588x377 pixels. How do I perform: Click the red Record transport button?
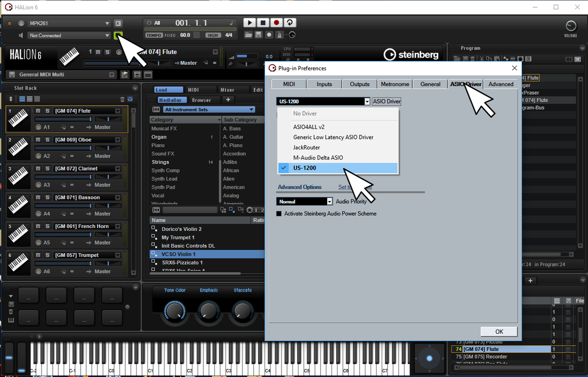277,23
